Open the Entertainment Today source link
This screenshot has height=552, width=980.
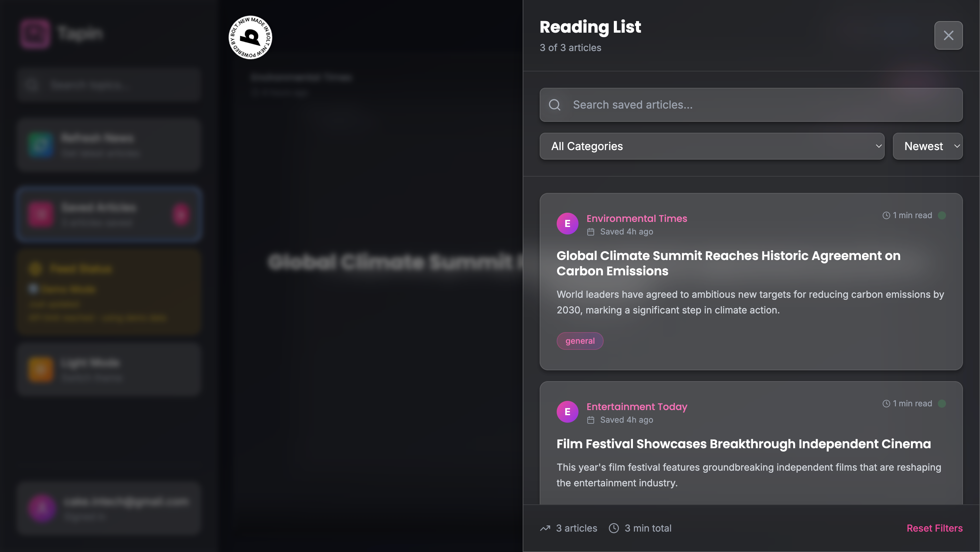pos(636,407)
